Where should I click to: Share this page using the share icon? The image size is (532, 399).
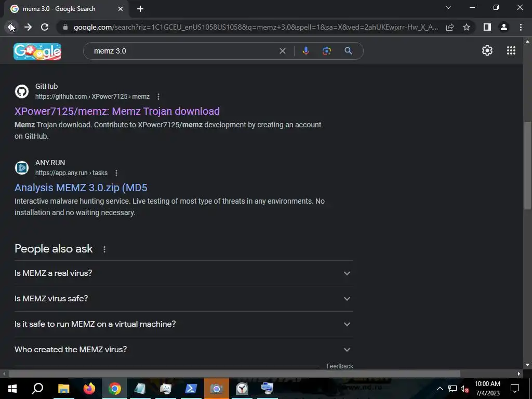click(450, 27)
